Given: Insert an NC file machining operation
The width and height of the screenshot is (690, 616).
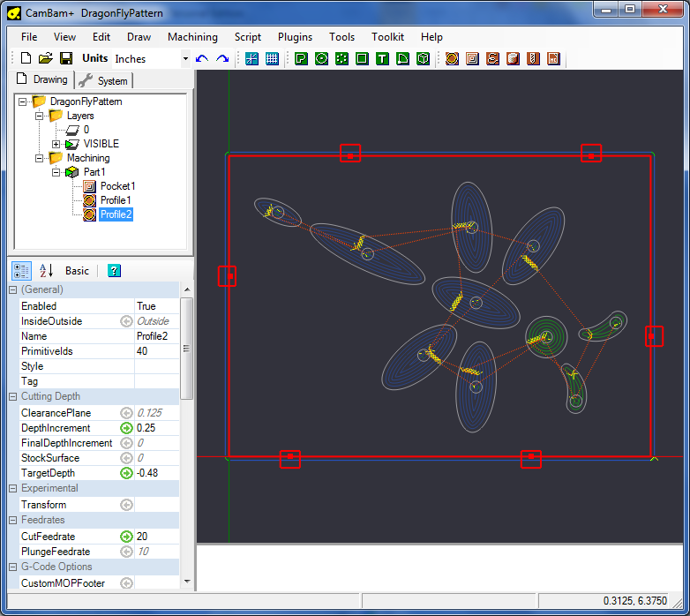Looking at the screenshot, I should pyautogui.click(x=553, y=58).
